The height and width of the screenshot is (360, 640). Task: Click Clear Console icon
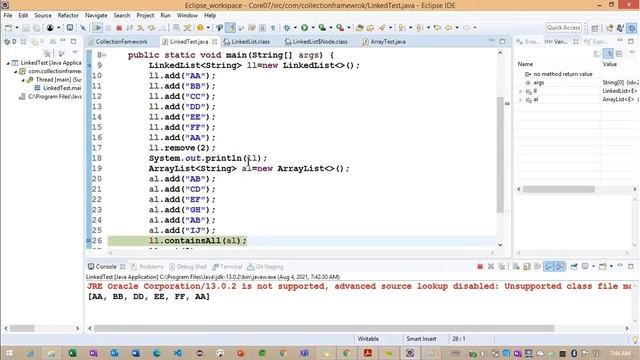tap(516, 267)
